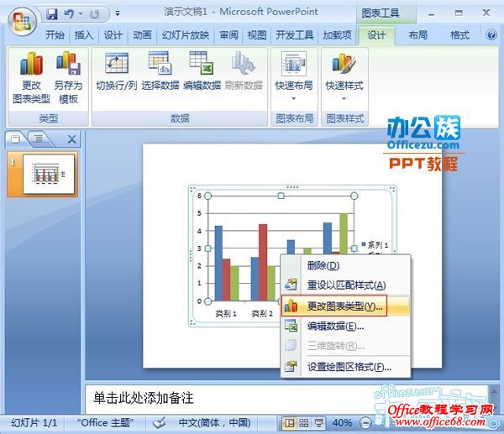The height and width of the screenshot is (434, 504).
Task: Click the "Office 主题" status entry
Action: point(105,423)
